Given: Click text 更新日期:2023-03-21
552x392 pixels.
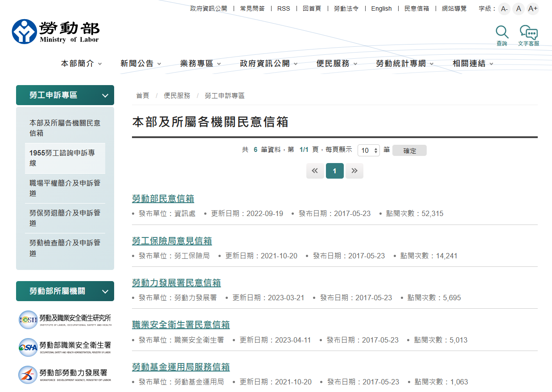Looking at the screenshot, I should pyautogui.click(x=268, y=298).
